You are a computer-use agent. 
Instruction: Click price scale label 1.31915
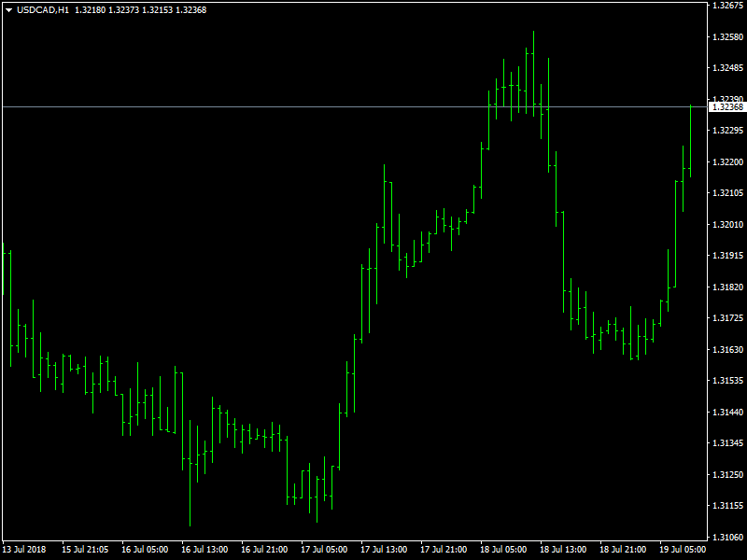coord(727,255)
